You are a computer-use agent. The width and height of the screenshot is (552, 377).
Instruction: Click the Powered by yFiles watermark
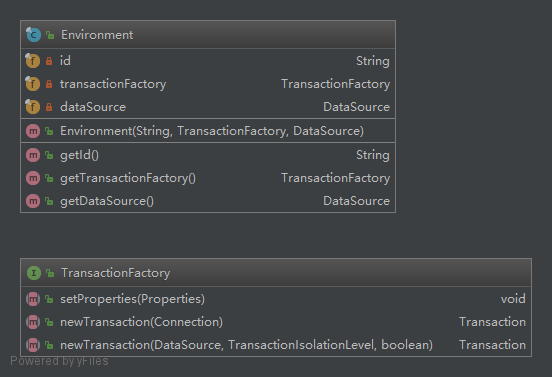point(59,361)
